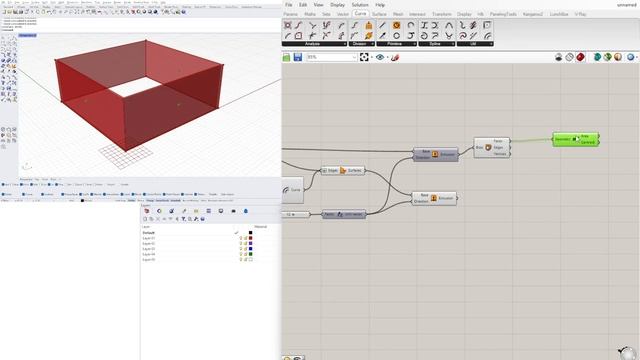Click the lower Extrusion component icon

(x=433, y=198)
